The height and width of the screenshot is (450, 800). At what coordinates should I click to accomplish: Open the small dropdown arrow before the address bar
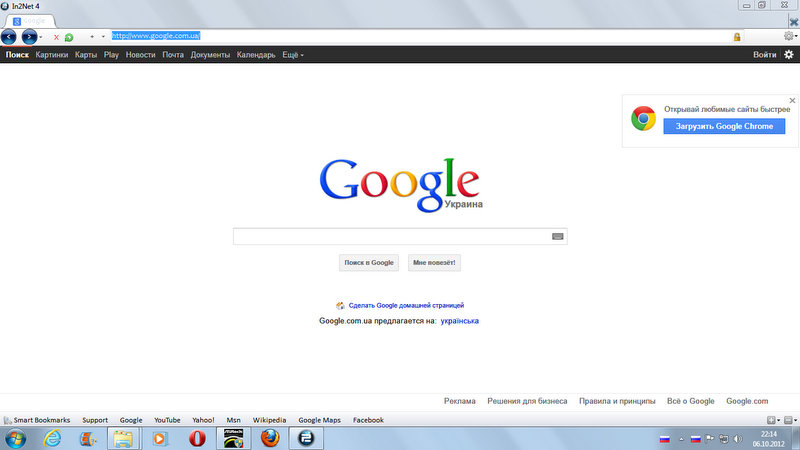coord(103,37)
